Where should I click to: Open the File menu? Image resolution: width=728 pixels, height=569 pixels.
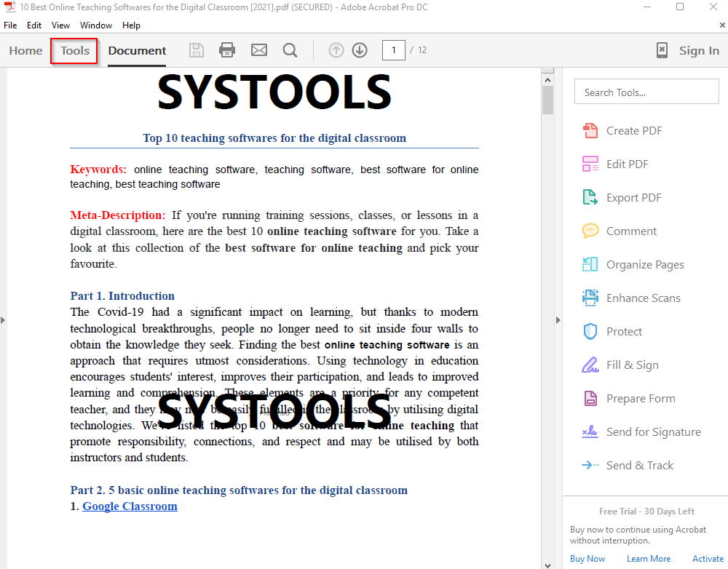coord(10,25)
